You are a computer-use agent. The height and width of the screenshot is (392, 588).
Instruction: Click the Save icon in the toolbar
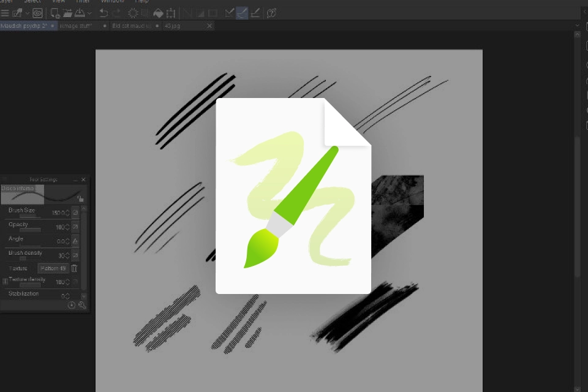coord(80,13)
